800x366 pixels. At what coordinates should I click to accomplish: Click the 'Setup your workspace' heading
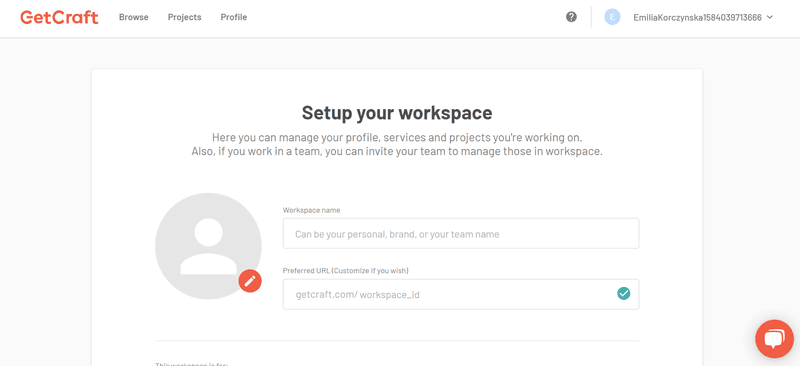397,113
